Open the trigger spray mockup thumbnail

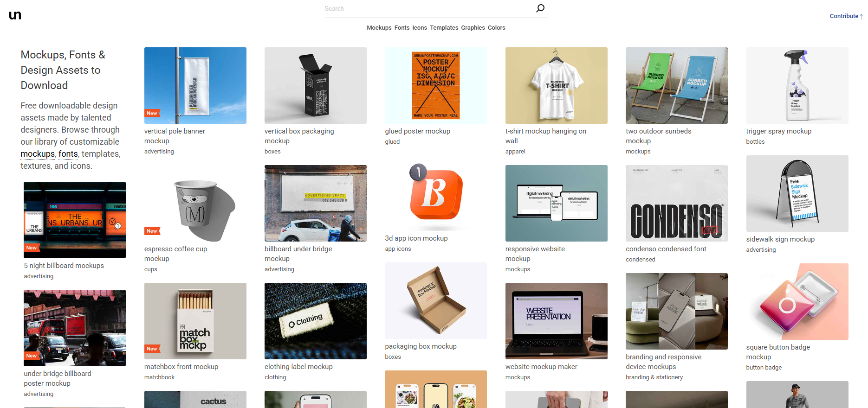click(x=797, y=85)
